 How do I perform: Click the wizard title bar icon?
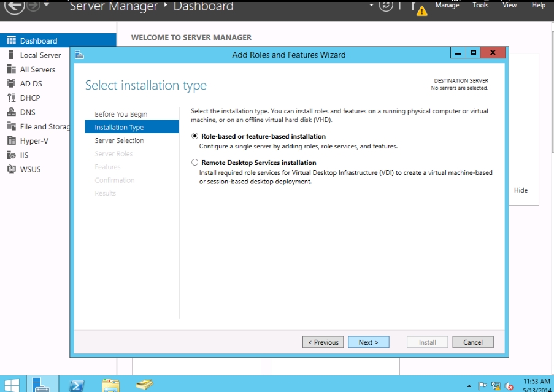[x=80, y=55]
